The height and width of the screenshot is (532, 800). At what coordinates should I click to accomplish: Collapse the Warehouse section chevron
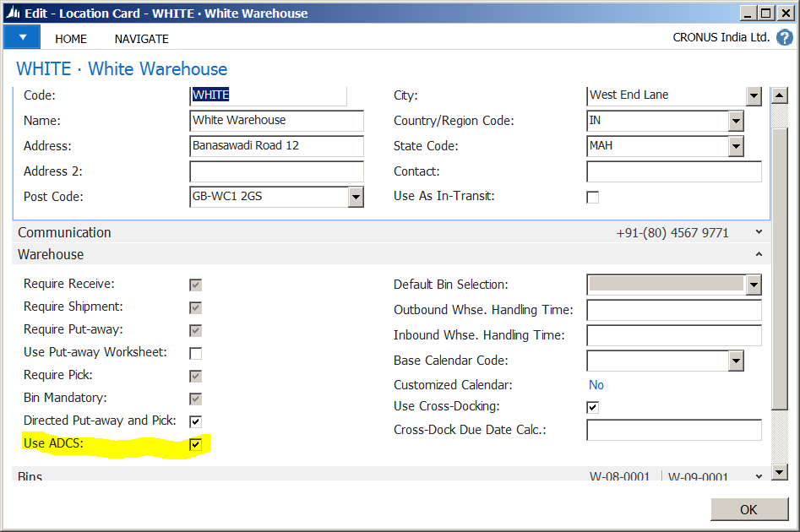coord(759,254)
